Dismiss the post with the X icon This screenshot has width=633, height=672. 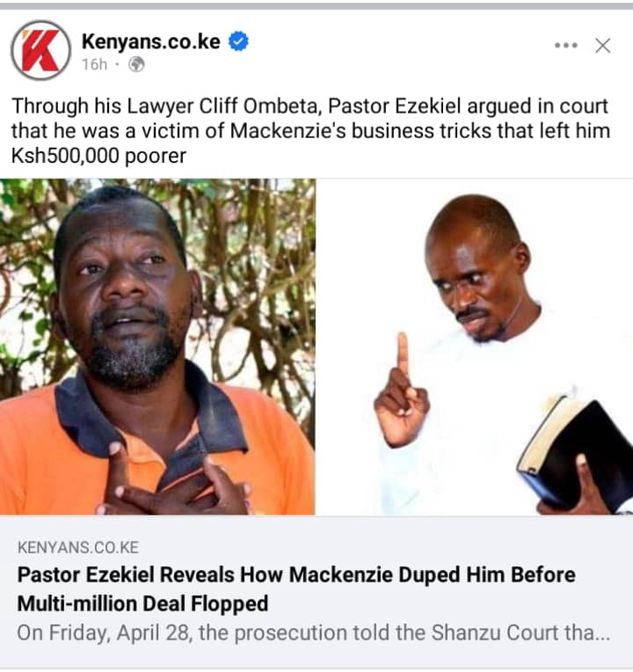point(602,46)
